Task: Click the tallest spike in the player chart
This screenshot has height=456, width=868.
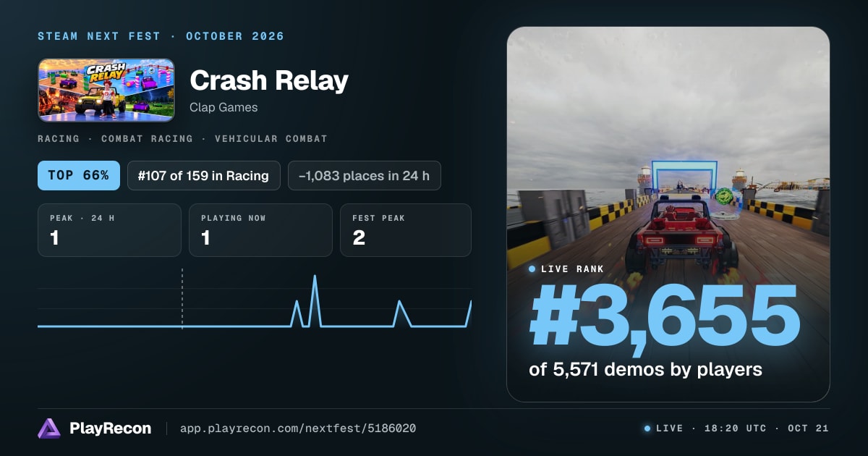Action: pyautogui.click(x=315, y=300)
